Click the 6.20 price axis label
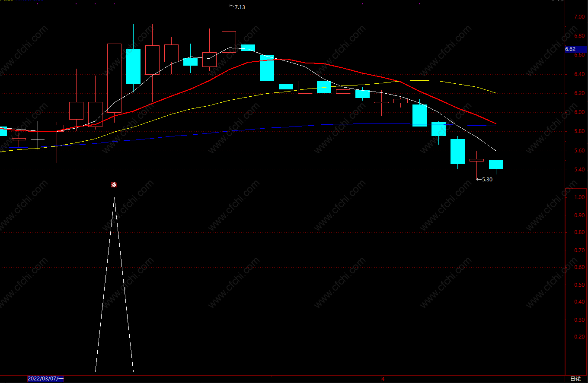The height and width of the screenshot is (383, 588). (579, 93)
